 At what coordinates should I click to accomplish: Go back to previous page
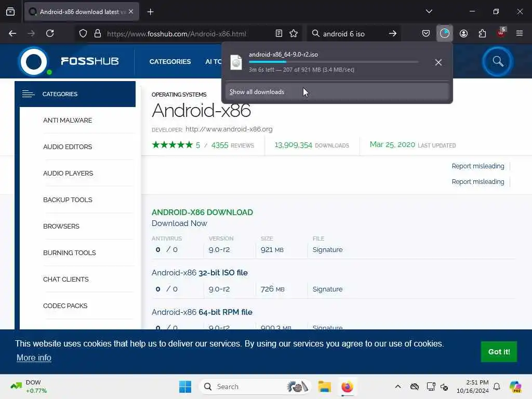tap(12, 34)
